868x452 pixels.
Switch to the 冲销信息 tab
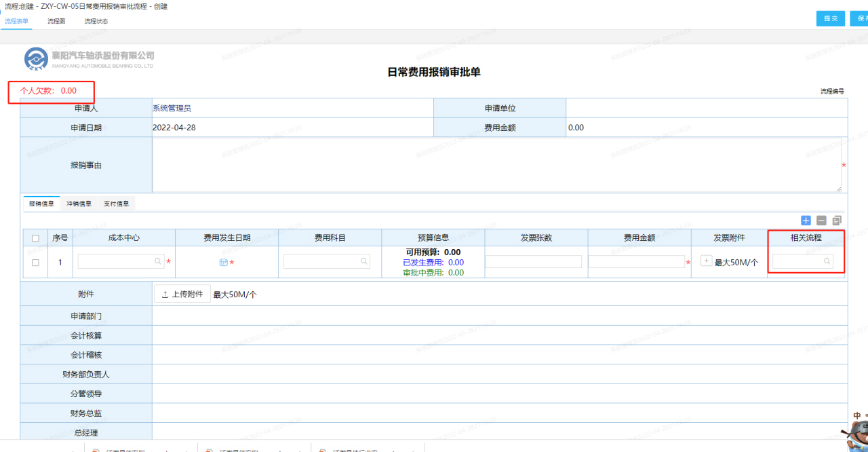point(79,204)
